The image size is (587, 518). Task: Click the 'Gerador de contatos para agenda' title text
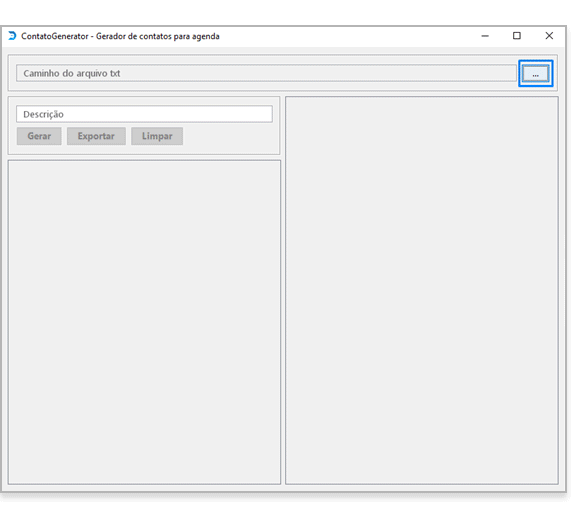click(x=158, y=36)
